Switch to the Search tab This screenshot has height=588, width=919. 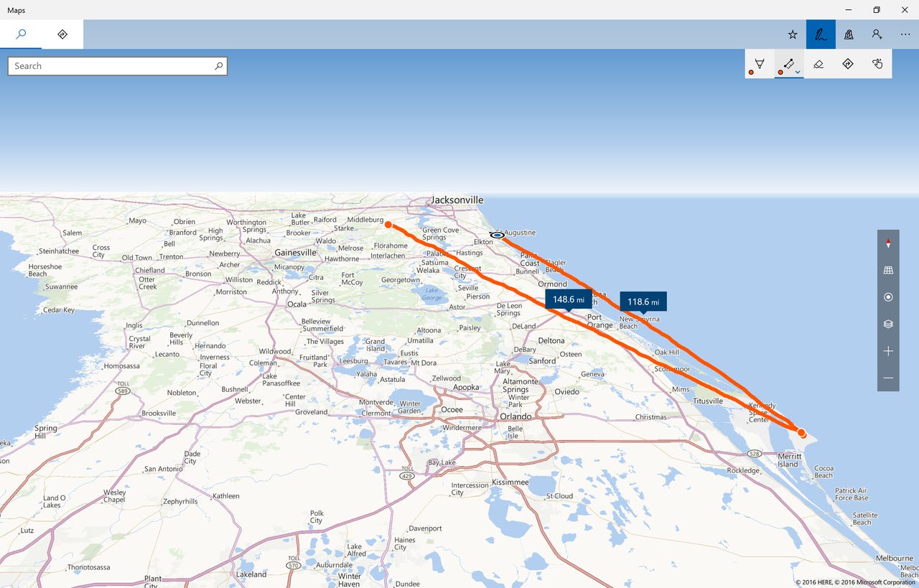(x=20, y=34)
